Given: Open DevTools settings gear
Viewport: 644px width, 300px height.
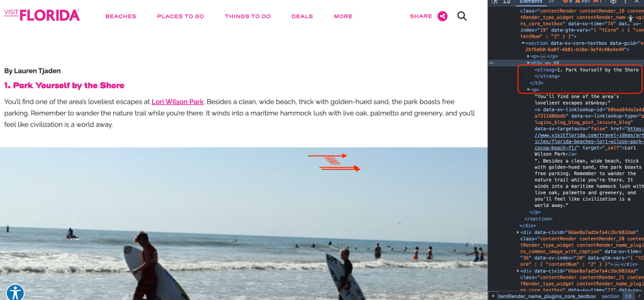Looking at the screenshot, I should (x=613, y=2).
